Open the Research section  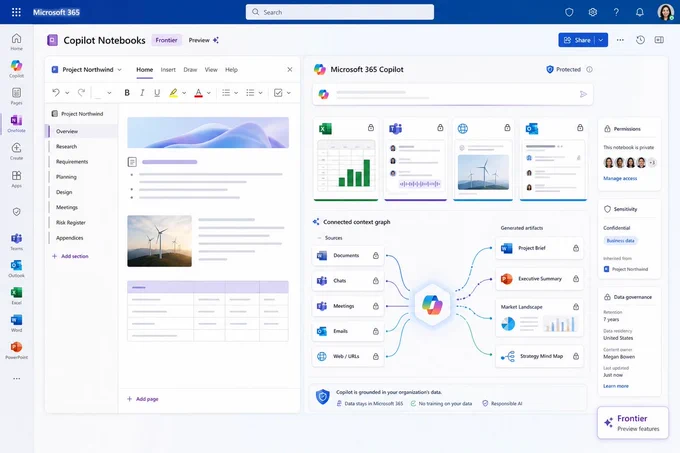tap(66, 147)
